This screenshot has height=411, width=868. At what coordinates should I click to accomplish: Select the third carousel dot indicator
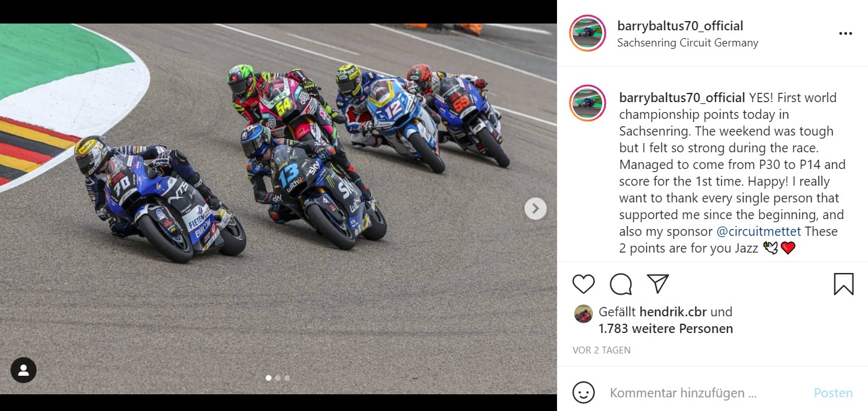coord(287,378)
